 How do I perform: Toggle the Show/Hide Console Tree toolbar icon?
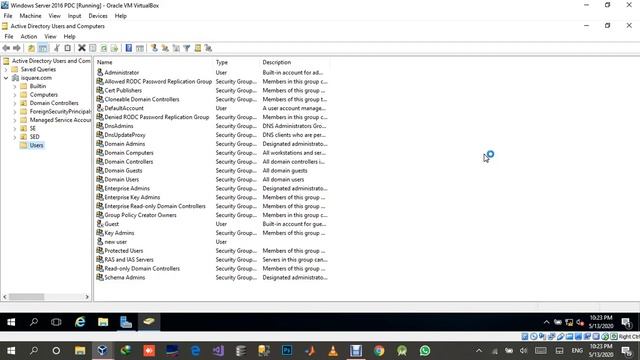(42, 48)
